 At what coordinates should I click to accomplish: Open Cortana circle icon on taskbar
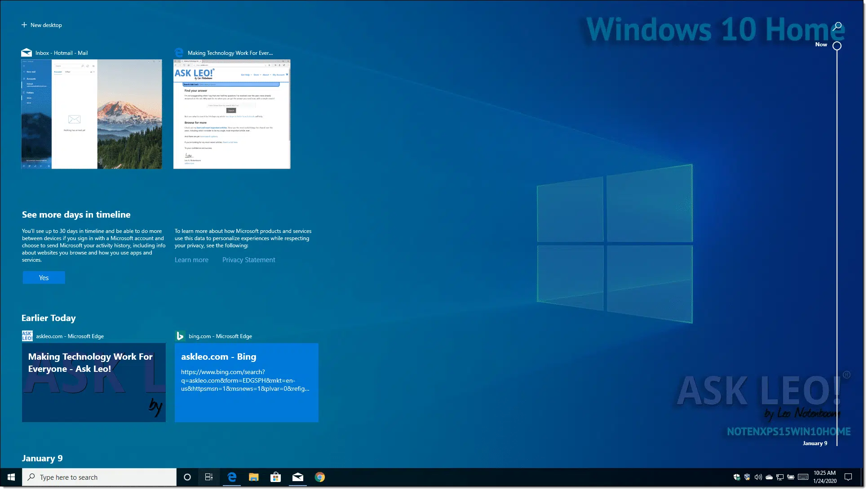tap(187, 477)
